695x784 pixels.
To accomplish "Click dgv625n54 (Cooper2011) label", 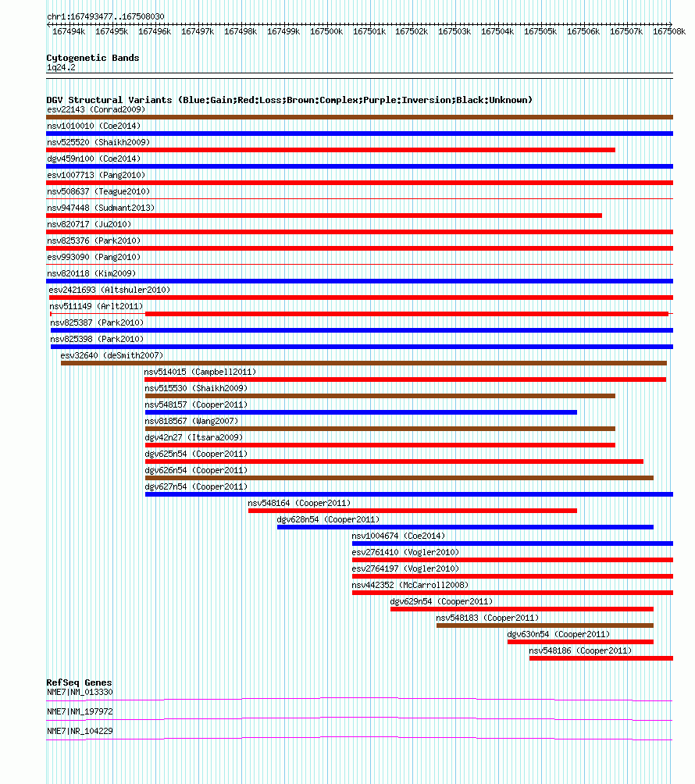I will 196,454.
